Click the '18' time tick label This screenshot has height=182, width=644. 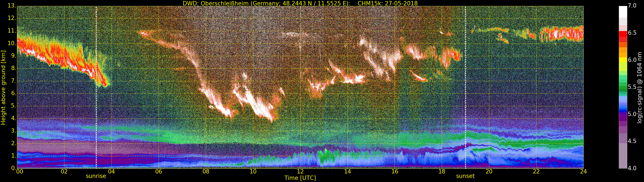click(x=442, y=172)
